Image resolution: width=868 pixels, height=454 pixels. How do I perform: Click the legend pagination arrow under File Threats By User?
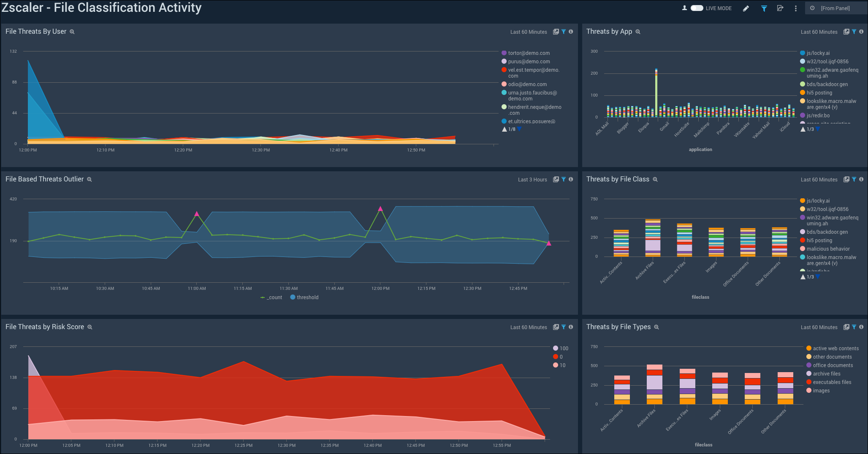click(519, 129)
